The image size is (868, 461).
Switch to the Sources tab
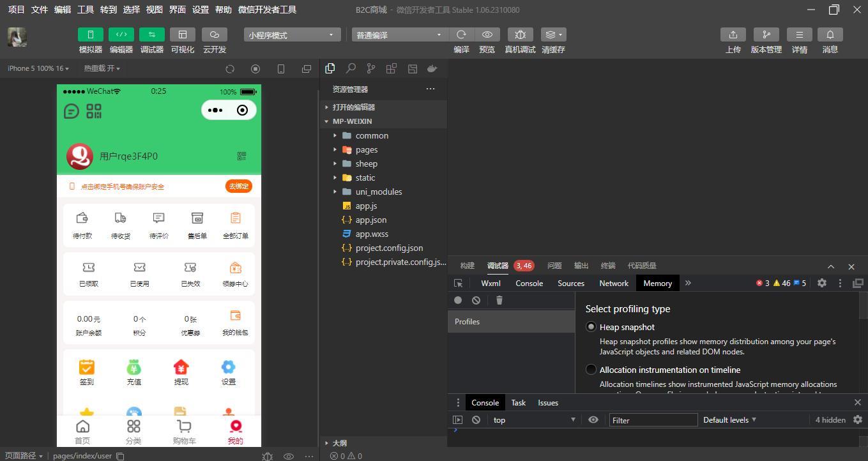pos(571,283)
